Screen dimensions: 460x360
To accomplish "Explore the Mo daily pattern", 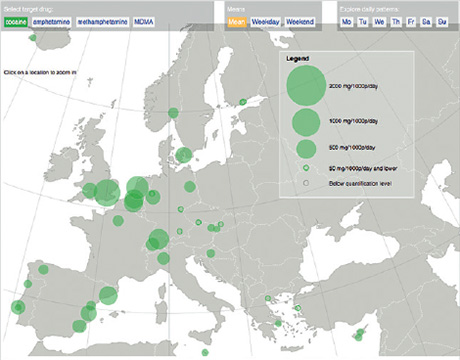I will click(346, 22).
